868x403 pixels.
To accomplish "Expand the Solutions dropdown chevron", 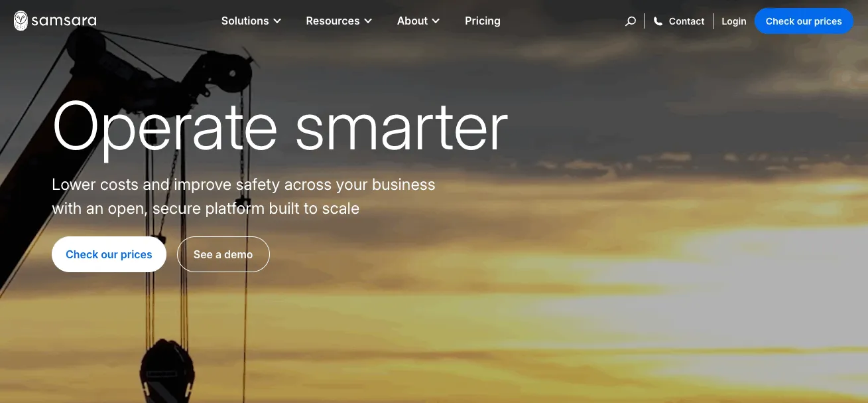I will (277, 21).
